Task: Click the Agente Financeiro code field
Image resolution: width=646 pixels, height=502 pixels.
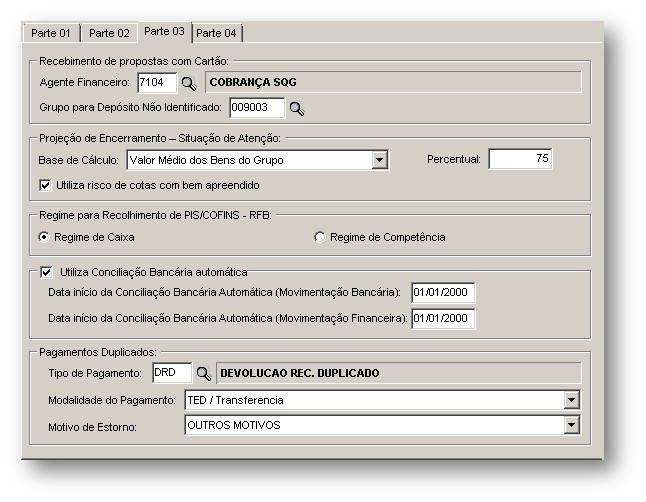Action: [157, 82]
